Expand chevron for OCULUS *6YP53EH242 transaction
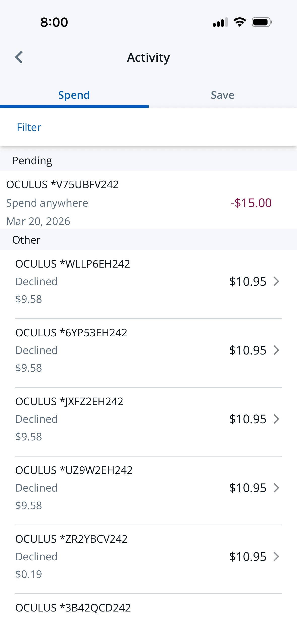This screenshot has width=297, height=644. [x=276, y=350]
